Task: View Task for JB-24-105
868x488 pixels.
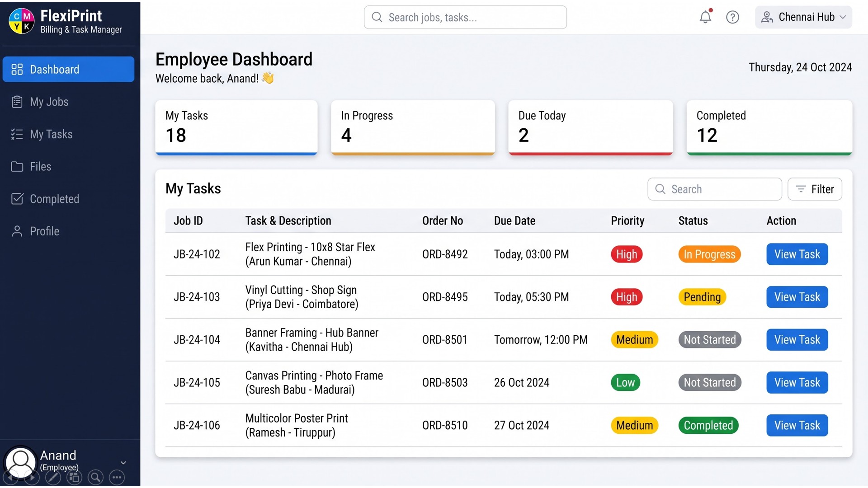Action: click(x=797, y=382)
